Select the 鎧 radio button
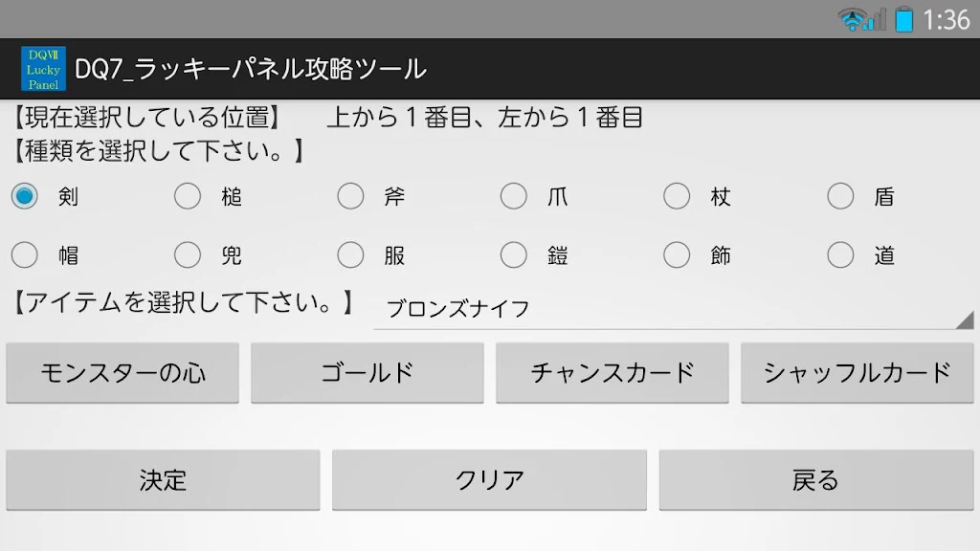Image resolution: width=980 pixels, height=551 pixels. [x=514, y=255]
